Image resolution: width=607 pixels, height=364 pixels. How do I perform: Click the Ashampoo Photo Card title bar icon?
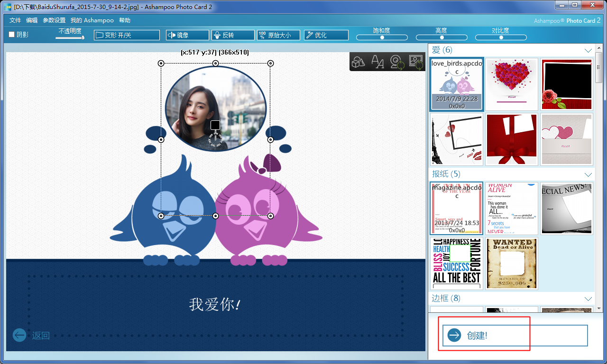point(8,7)
